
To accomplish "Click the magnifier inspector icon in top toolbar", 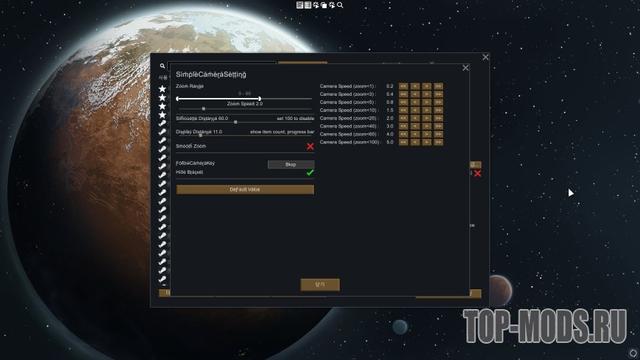I will [x=340, y=5].
